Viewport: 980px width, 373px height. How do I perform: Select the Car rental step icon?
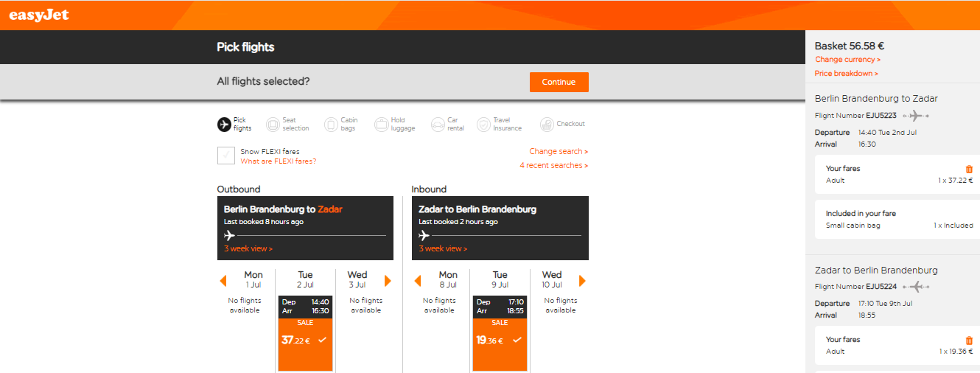[438, 125]
